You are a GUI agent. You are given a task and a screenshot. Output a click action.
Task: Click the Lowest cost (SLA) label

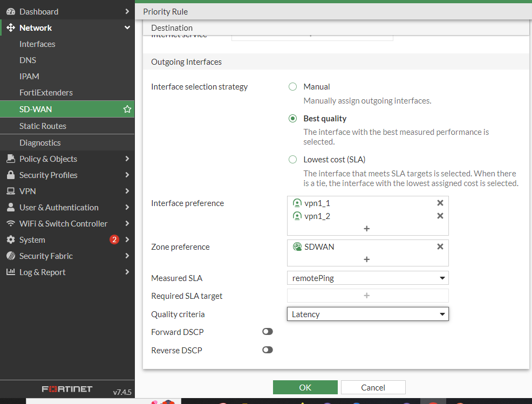click(334, 160)
